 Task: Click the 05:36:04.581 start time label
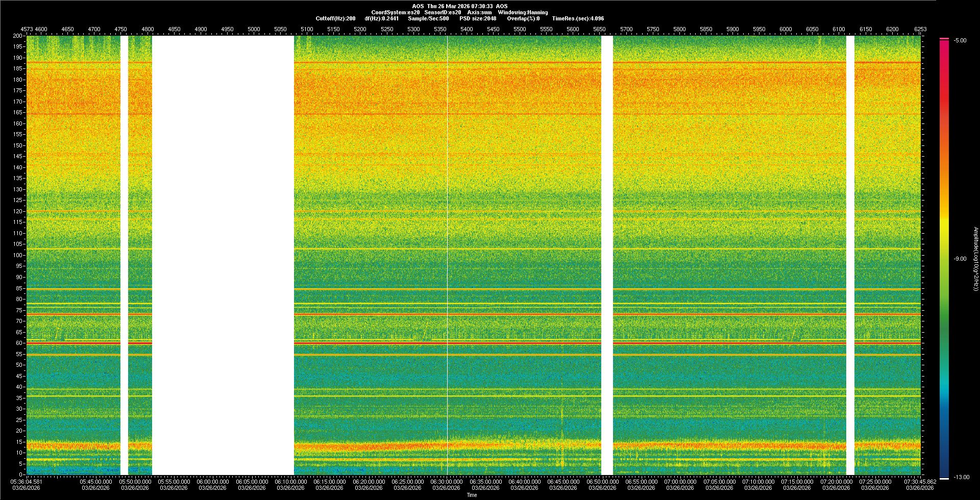click(x=27, y=482)
